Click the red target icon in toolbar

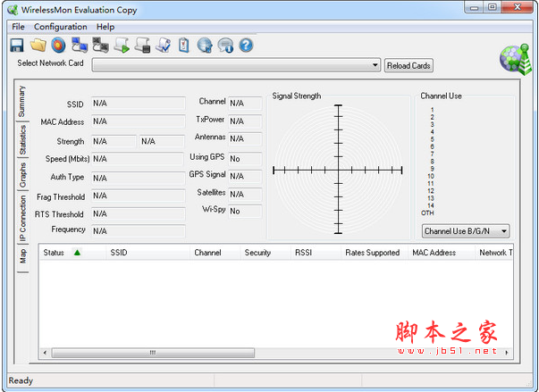pos(58,45)
